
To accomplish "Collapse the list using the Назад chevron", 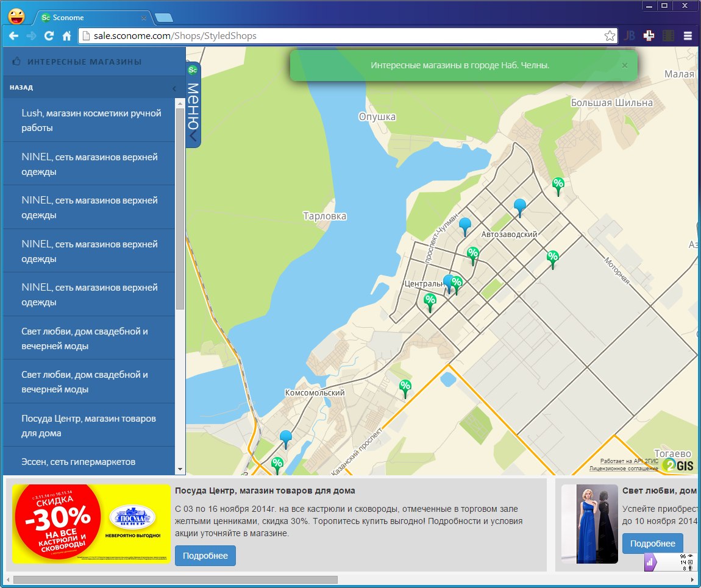I will 174,88.
